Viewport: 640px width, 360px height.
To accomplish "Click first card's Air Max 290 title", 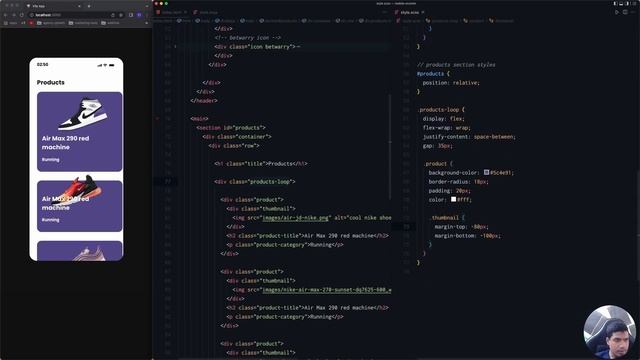I will point(65,142).
